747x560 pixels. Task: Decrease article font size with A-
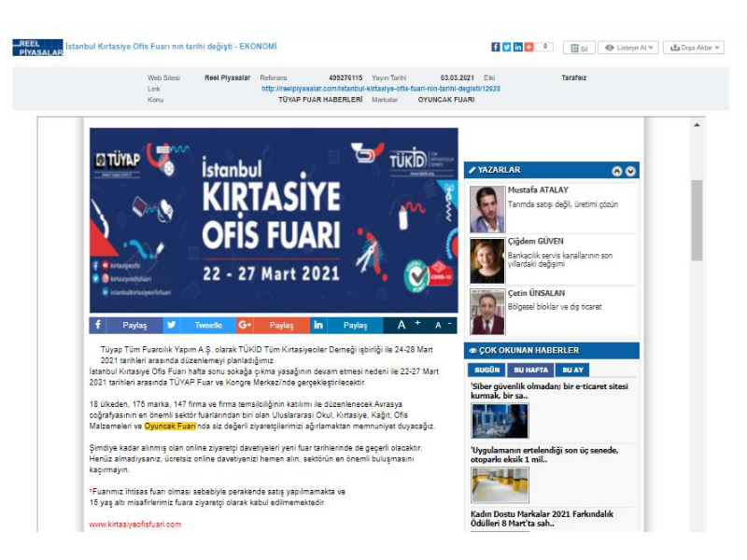[443, 325]
